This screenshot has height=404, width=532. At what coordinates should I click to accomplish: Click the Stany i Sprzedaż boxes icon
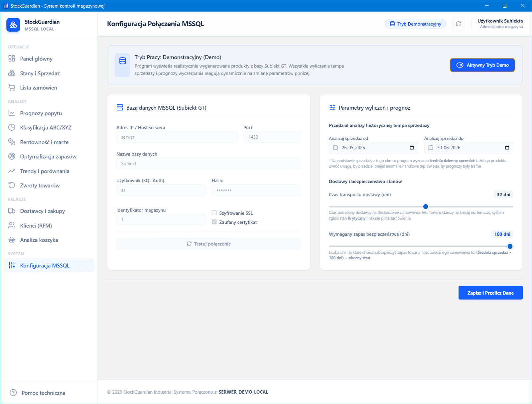[12, 73]
